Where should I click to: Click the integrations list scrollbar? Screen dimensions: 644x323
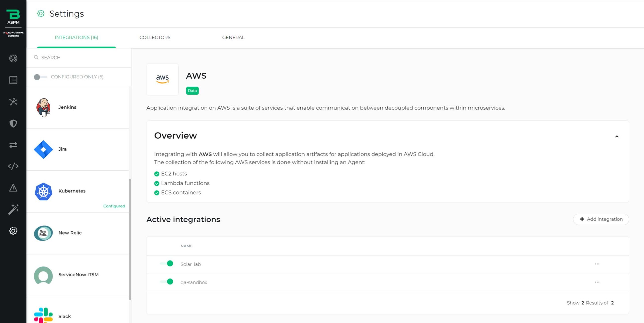pos(130,239)
